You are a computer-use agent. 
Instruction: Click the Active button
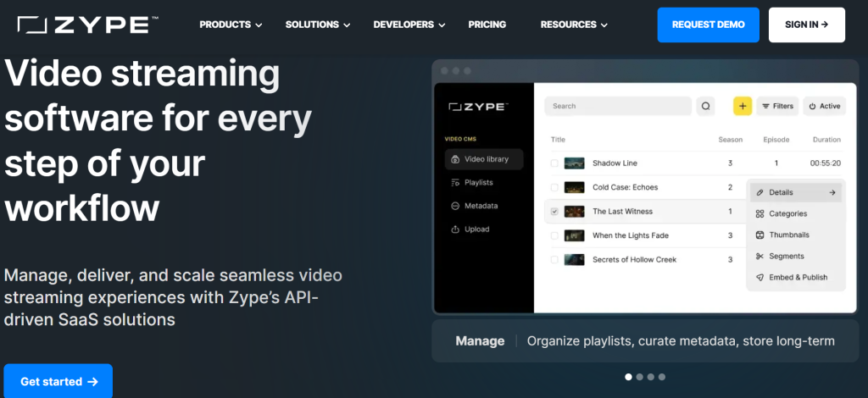click(824, 106)
